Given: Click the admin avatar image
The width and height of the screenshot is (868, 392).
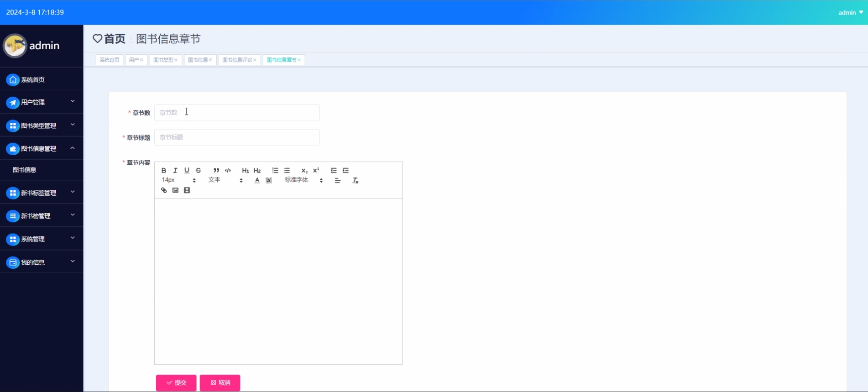Looking at the screenshot, I should coord(15,46).
